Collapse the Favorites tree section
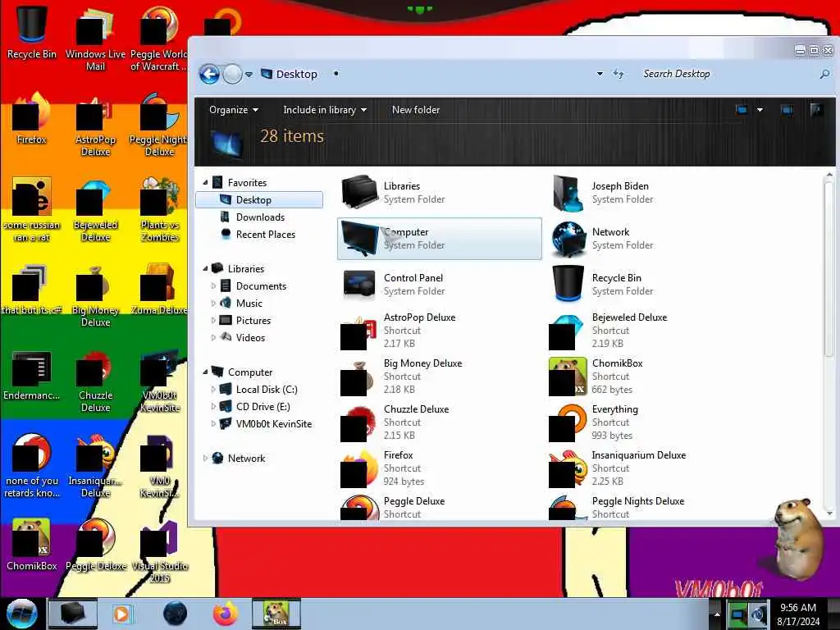 (205, 183)
